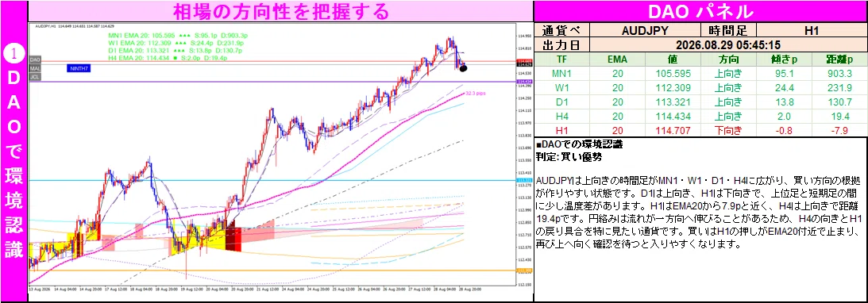Click the 下向き direction in H1 row

728,130
